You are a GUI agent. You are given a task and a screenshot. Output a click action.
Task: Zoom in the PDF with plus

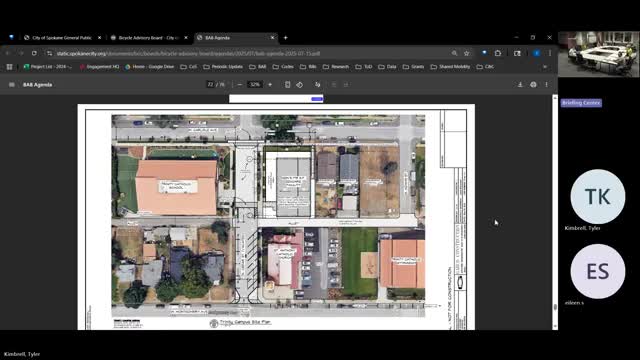click(x=270, y=84)
